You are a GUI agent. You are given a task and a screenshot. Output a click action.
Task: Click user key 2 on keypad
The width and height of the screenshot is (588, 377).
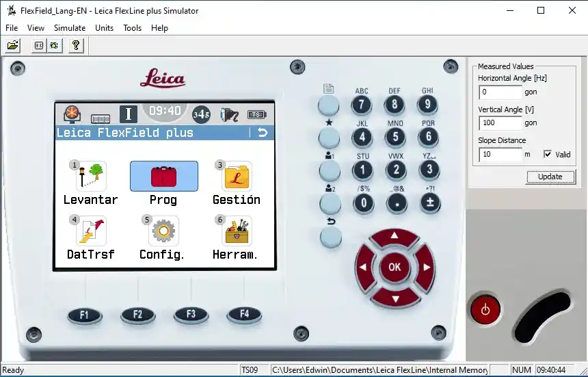(x=330, y=204)
